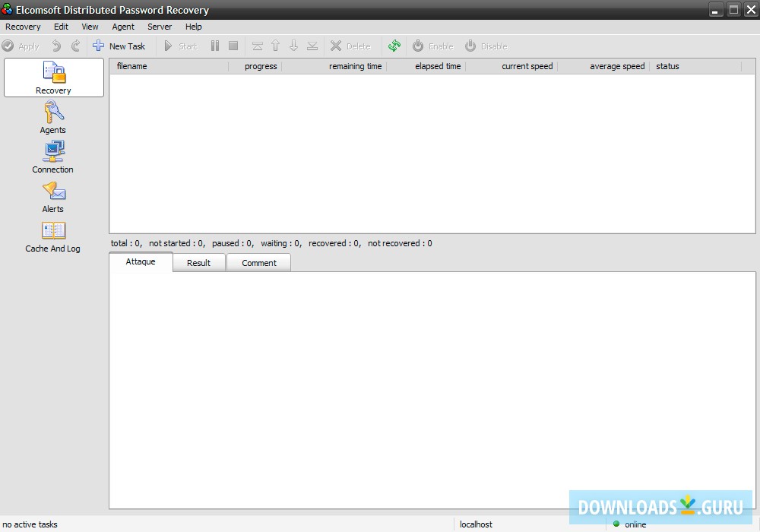Create a New Task
This screenshot has height=532, width=760.
pyautogui.click(x=119, y=46)
